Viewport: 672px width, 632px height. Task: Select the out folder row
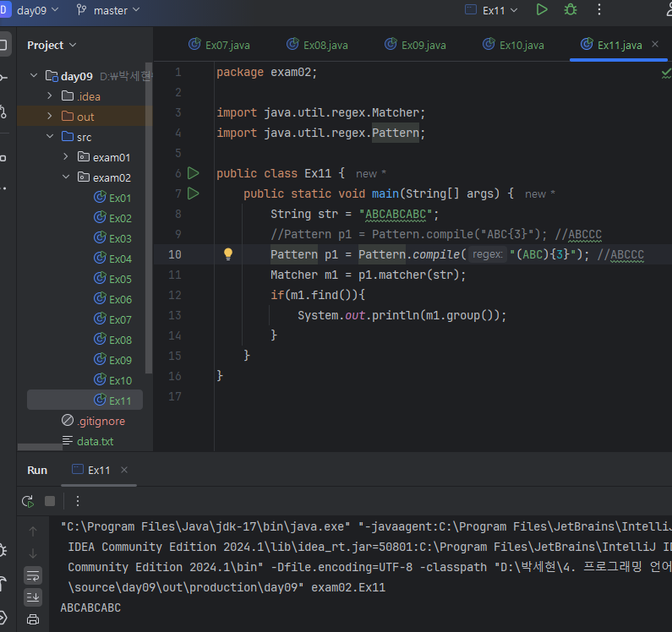coord(85,116)
